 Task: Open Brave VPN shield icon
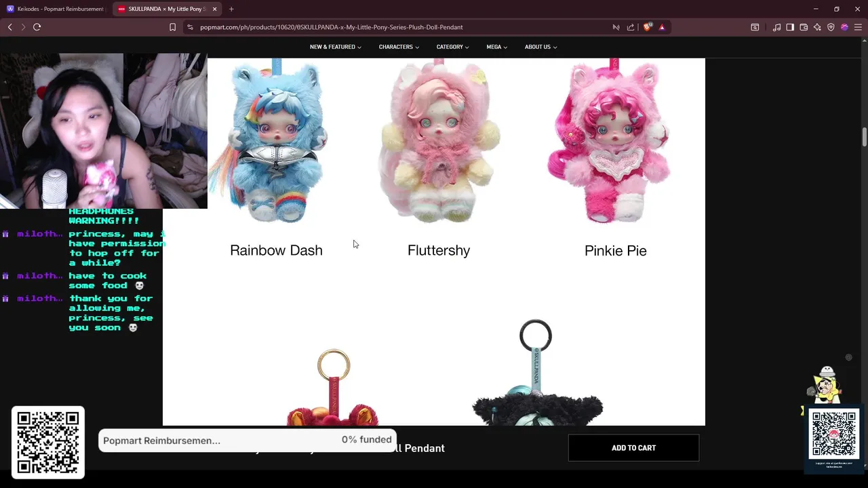tap(831, 27)
